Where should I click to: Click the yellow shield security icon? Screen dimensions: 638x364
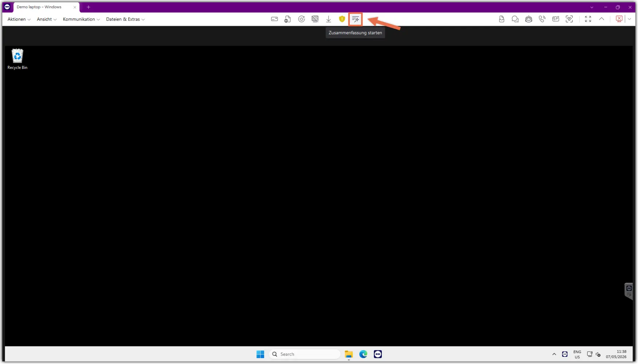(x=342, y=19)
